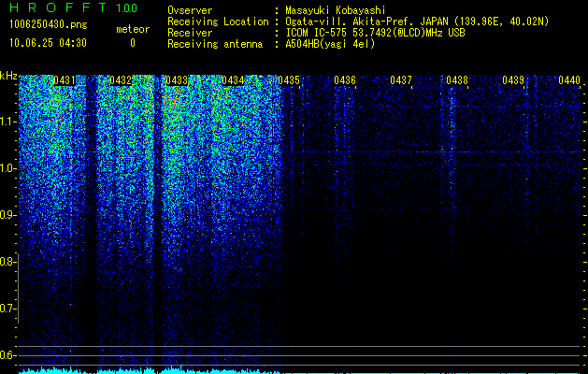588x374 pixels.
Task: Click the 0.7 frequency axis label
Action: (7, 309)
